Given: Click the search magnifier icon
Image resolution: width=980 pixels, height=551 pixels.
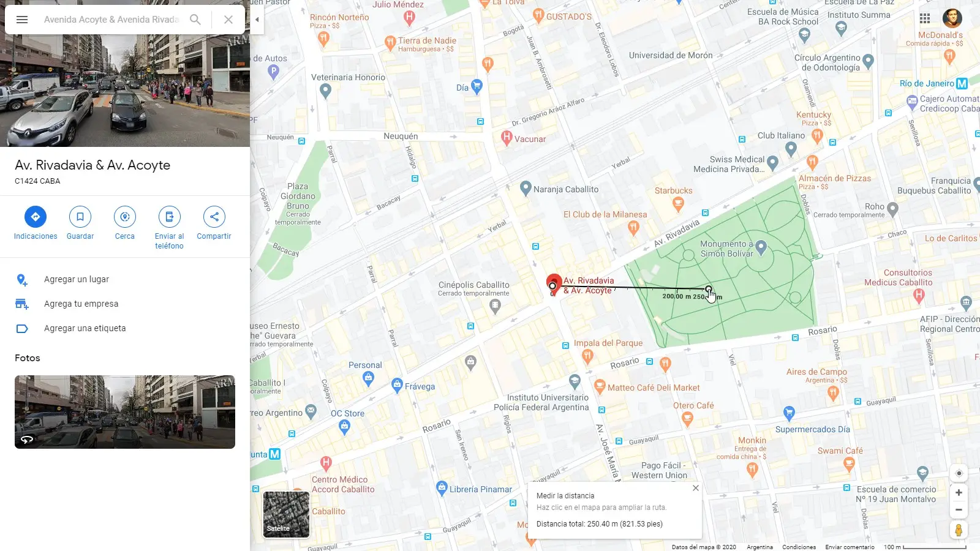Looking at the screenshot, I should click(x=195, y=20).
